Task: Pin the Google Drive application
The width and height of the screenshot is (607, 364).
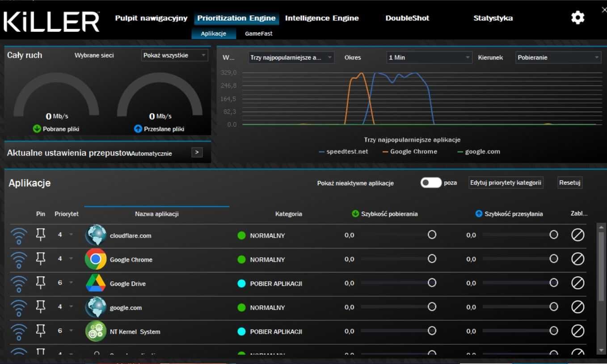Action: [41, 283]
